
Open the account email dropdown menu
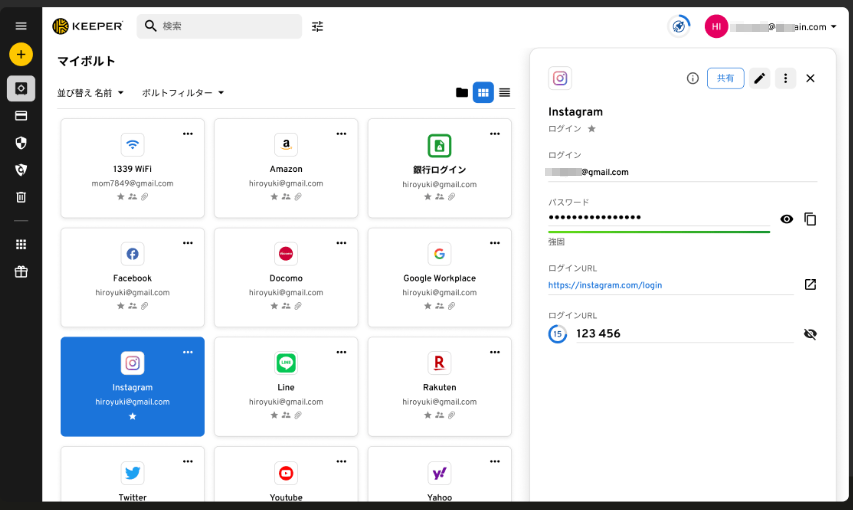834,27
